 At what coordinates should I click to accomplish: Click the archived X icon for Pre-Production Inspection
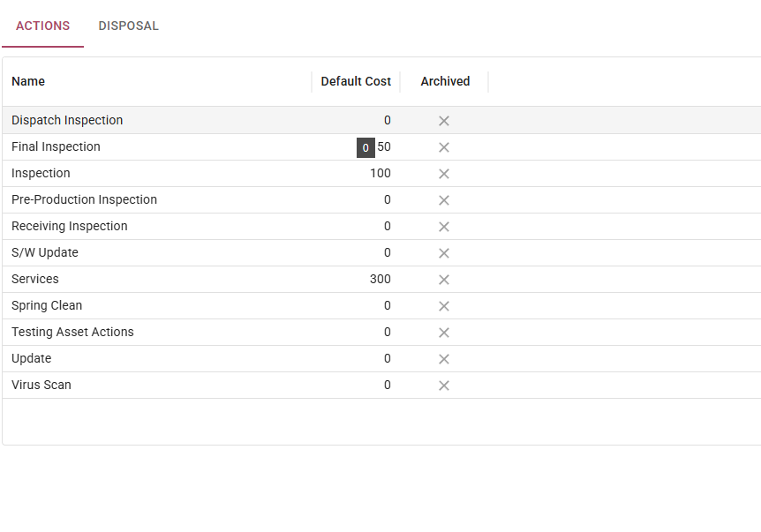click(444, 200)
